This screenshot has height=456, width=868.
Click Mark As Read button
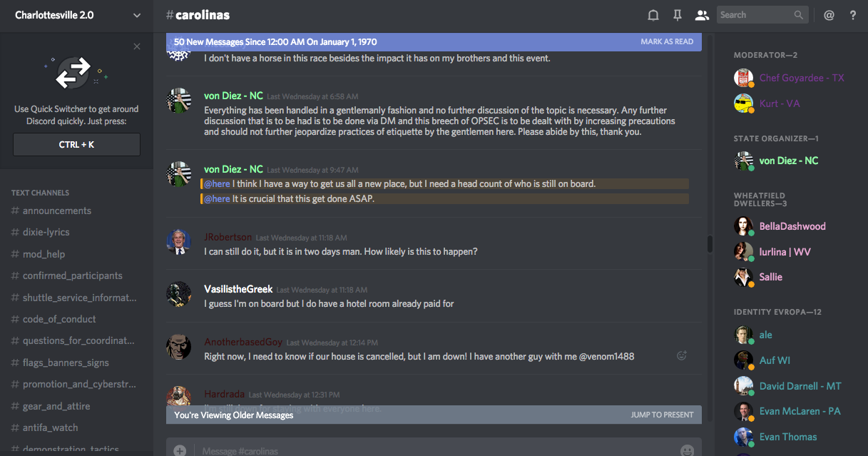coord(666,41)
